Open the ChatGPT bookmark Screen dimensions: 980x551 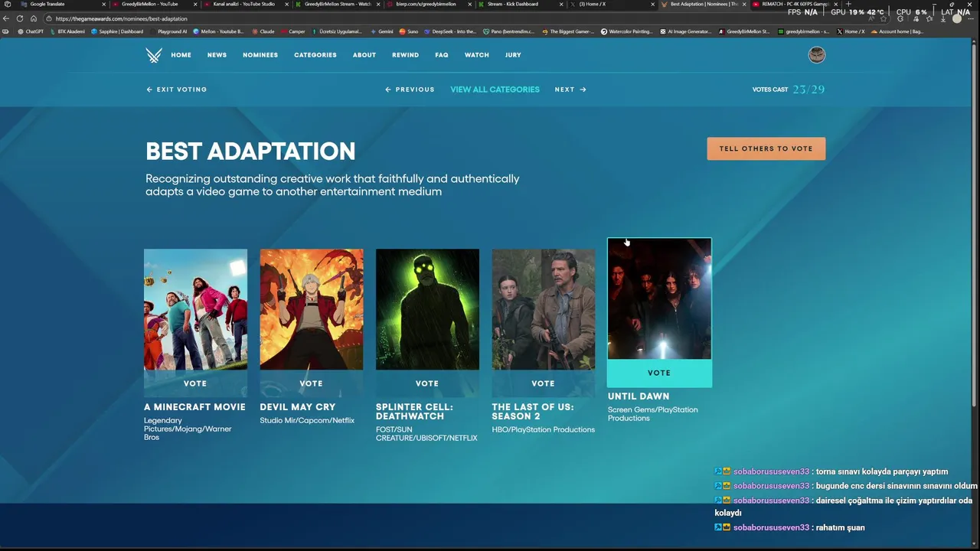tap(31, 31)
